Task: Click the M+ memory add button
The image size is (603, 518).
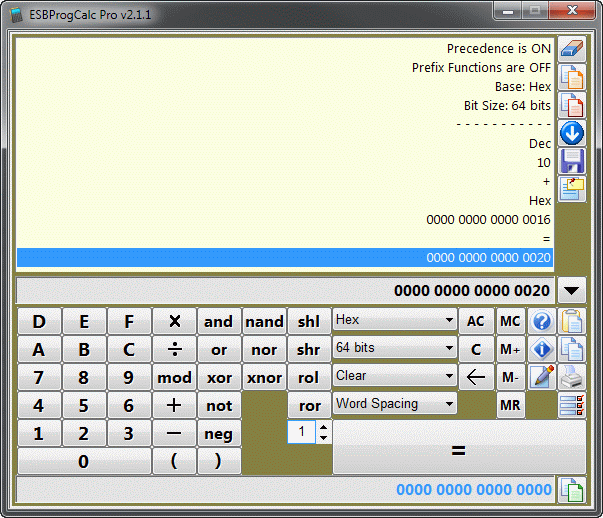Action: point(510,349)
